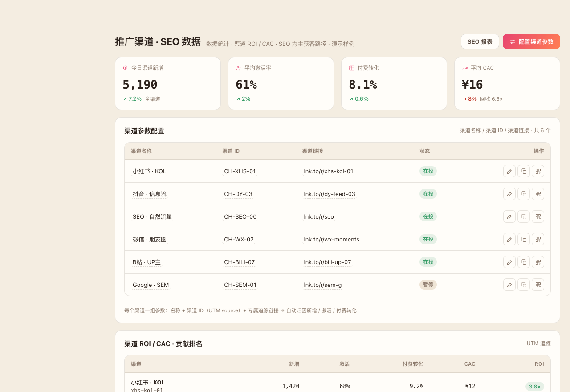Select link lnk.to/r/wx-moments

click(332, 240)
